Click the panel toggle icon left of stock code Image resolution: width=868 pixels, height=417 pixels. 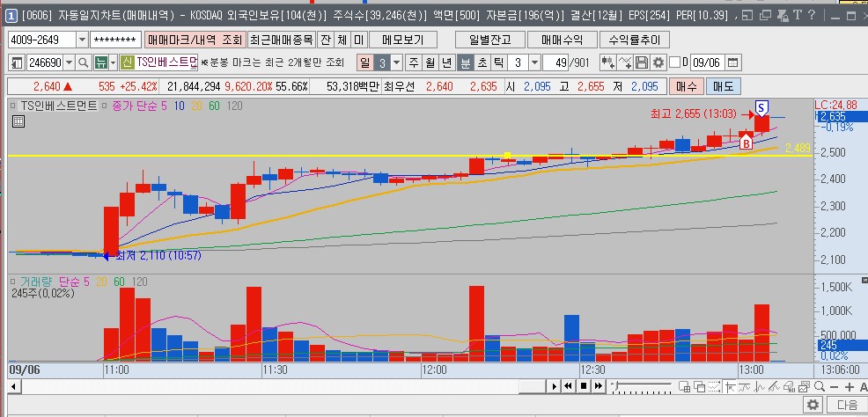coord(17,62)
